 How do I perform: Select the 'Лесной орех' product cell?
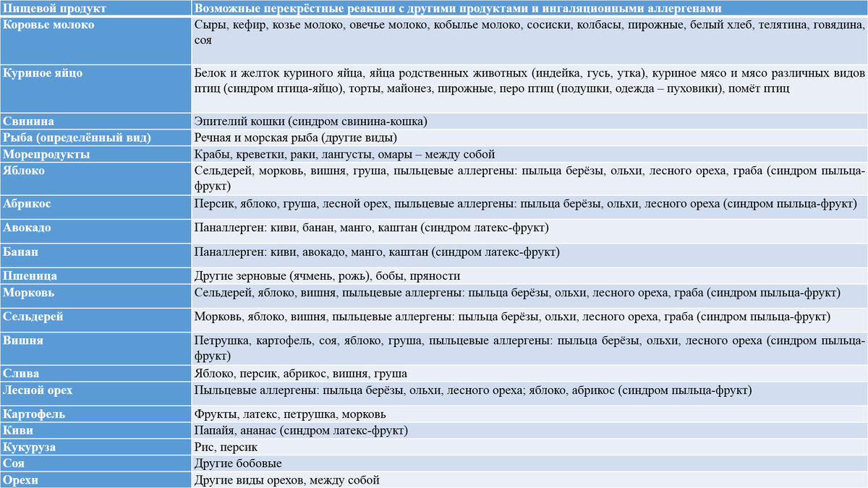[x=96, y=394]
